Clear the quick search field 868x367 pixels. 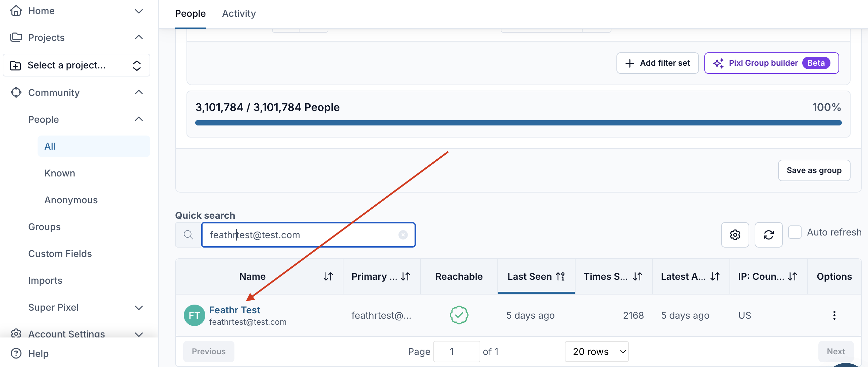coord(403,234)
